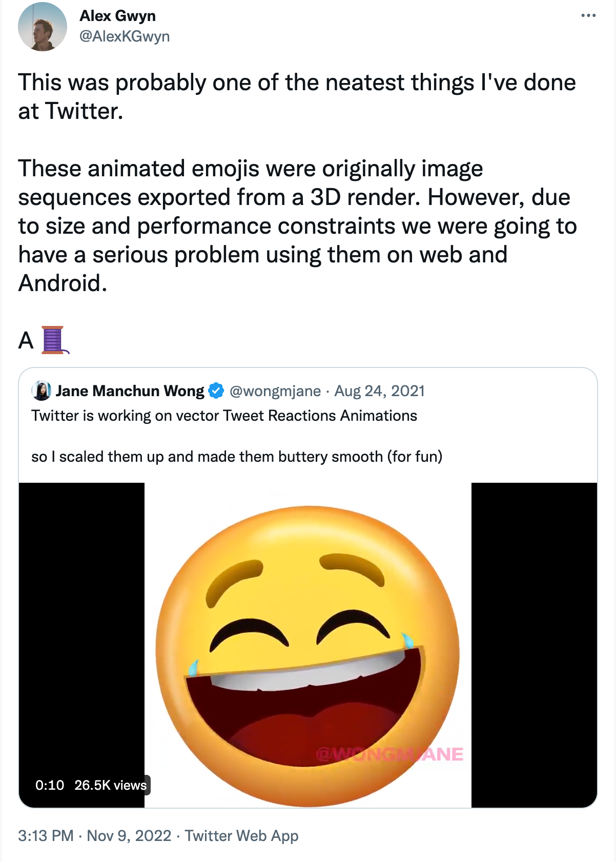
Task: Open the Alex Gwyn display name
Action: 117,16
